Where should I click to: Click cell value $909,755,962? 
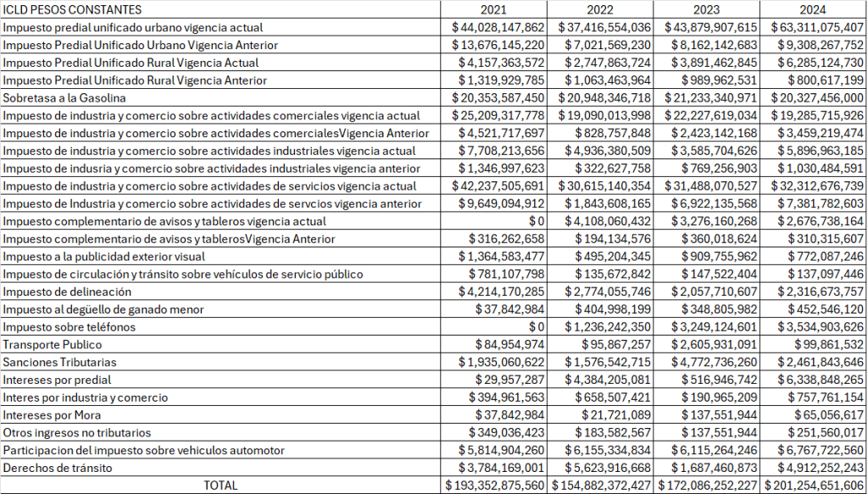pos(720,257)
